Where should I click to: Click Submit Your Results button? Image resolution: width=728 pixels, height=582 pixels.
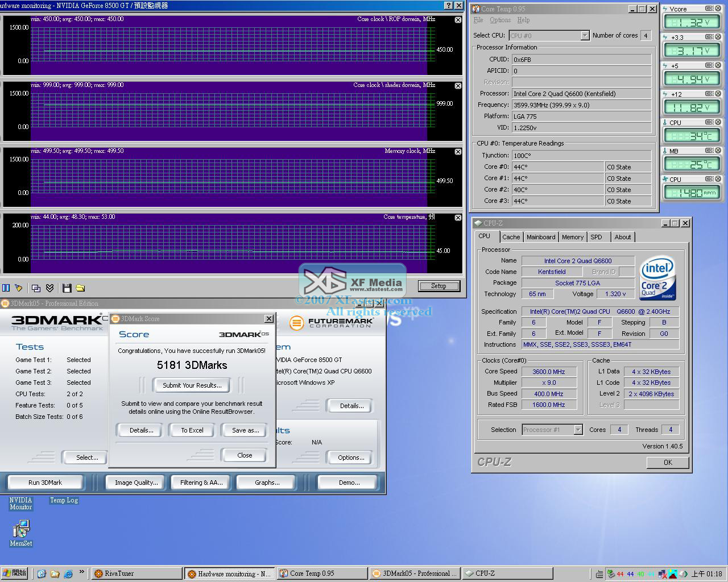tap(192, 385)
